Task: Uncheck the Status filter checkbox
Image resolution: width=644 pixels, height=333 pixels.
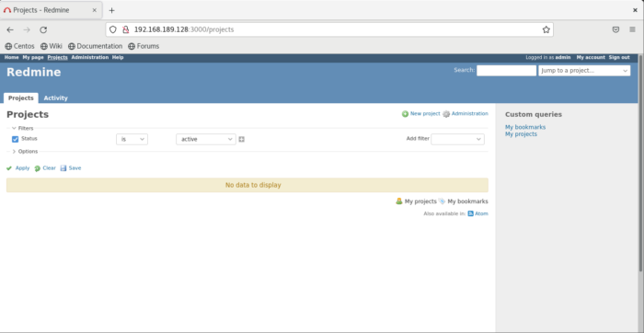Action: pyautogui.click(x=16, y=139)
